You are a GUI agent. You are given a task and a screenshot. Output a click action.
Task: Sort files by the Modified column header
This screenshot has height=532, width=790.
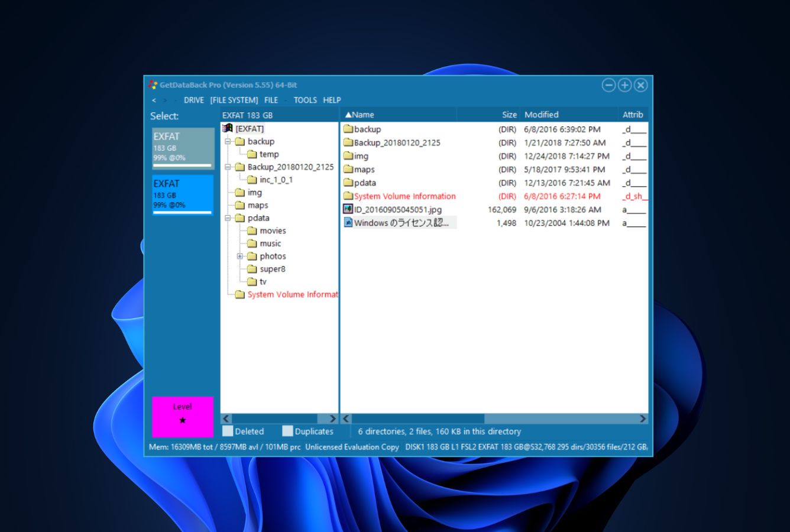(568, 115)
